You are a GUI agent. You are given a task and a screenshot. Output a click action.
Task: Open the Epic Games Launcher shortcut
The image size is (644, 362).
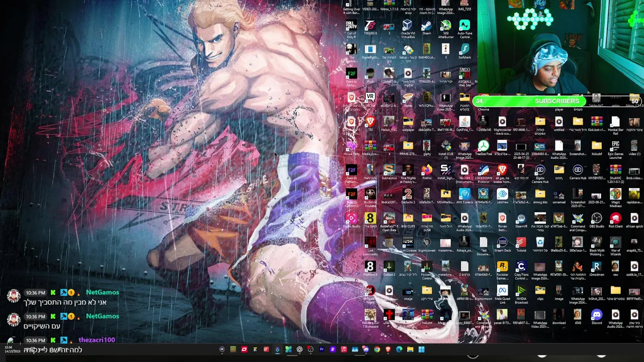(x=615, y=150)
